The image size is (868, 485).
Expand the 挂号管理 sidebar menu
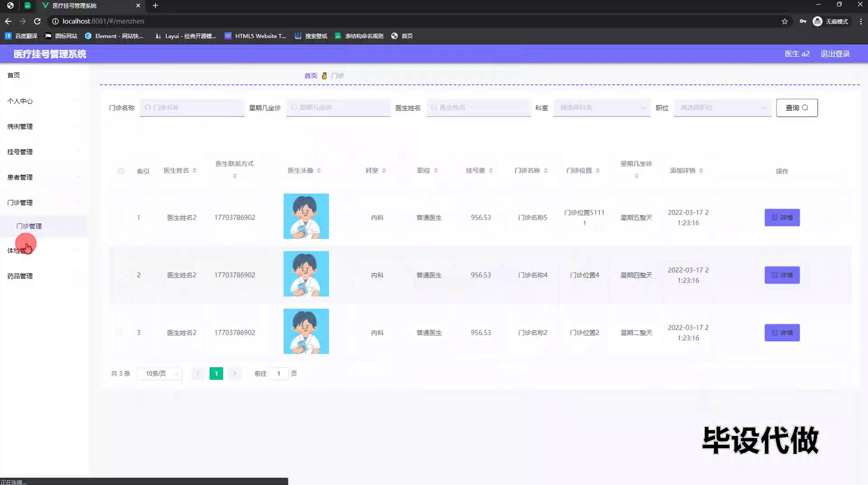coord(20,152)
